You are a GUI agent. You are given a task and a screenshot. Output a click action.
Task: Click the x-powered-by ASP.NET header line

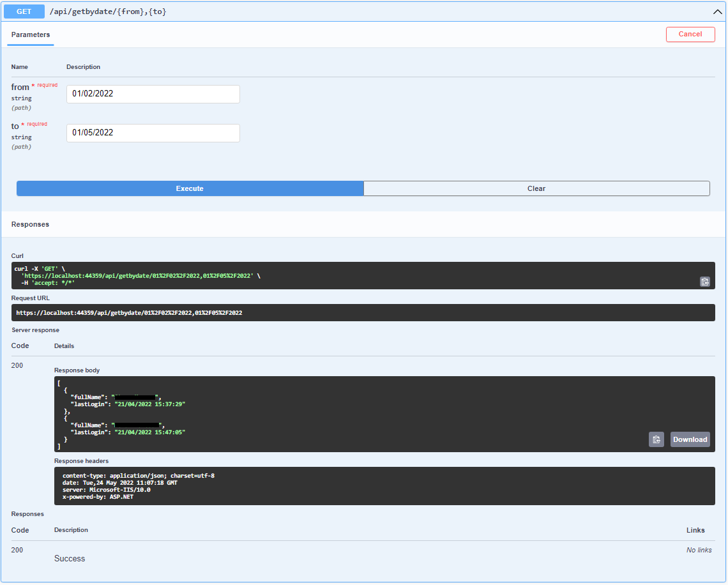98,497
